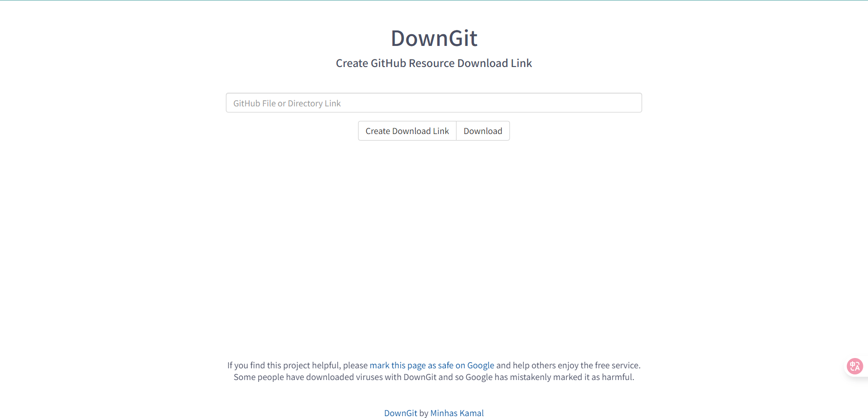Visit the Minhas Kamal author link
Screen dimensions: 868x418
pos(456,413)
